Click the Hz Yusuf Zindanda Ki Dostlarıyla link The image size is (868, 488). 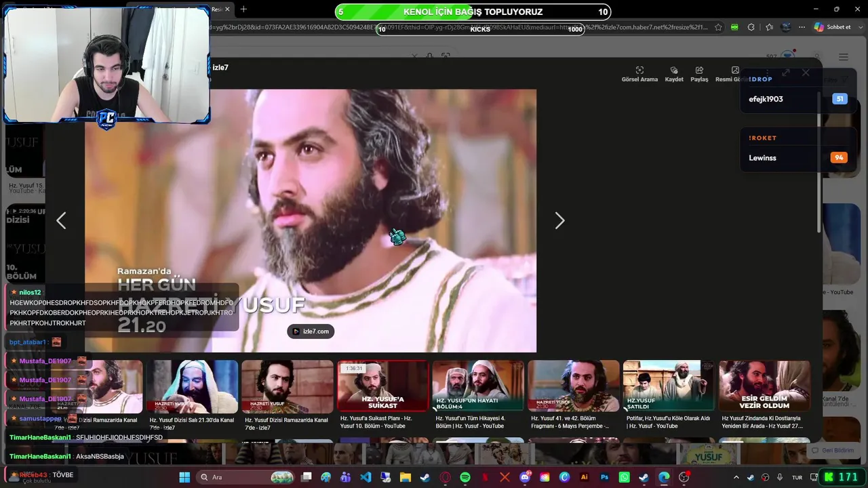pos(762,422)
